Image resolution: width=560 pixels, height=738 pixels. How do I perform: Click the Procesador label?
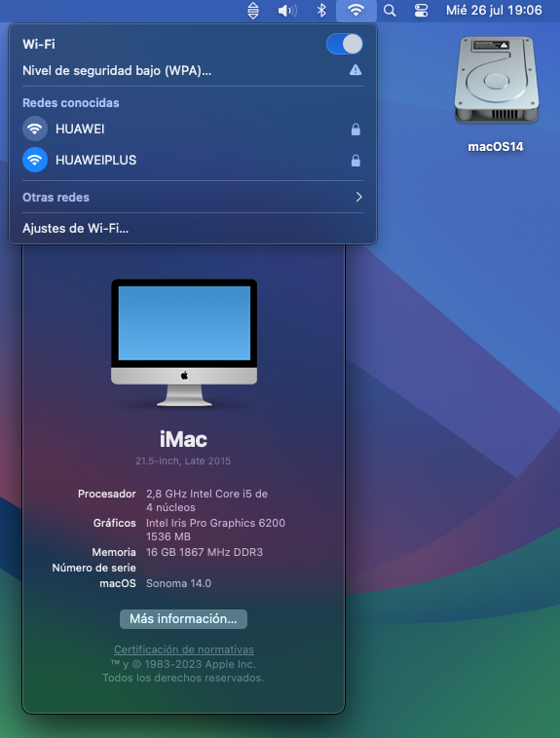click(x=107, y=494)
